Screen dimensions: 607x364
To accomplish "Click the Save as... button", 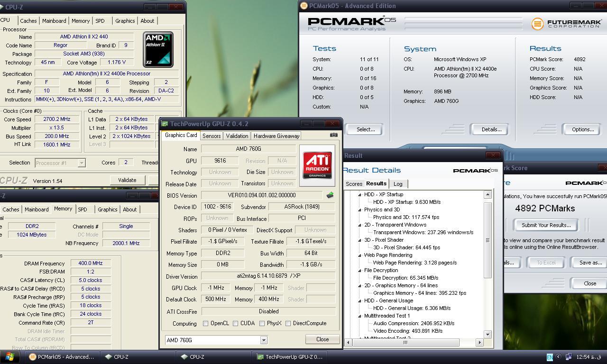I will click(590, 263).
